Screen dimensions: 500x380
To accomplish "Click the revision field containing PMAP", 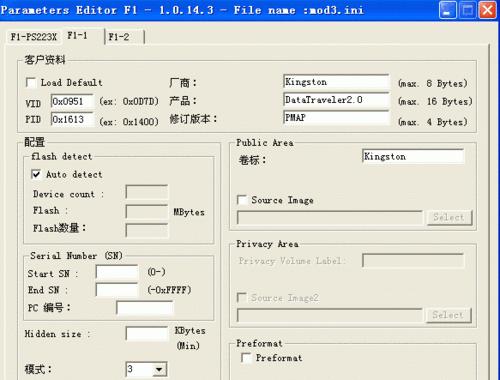I will 336,118.
